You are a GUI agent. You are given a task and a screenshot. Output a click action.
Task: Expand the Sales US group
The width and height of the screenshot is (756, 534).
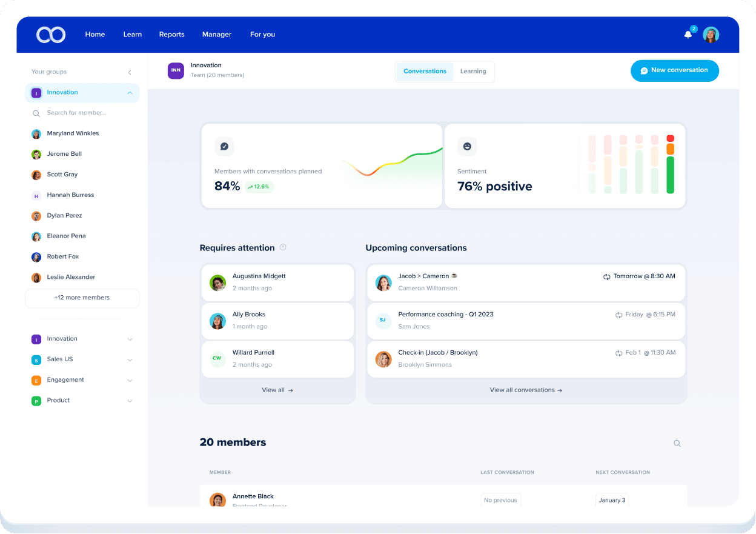(x=130, y=359)
